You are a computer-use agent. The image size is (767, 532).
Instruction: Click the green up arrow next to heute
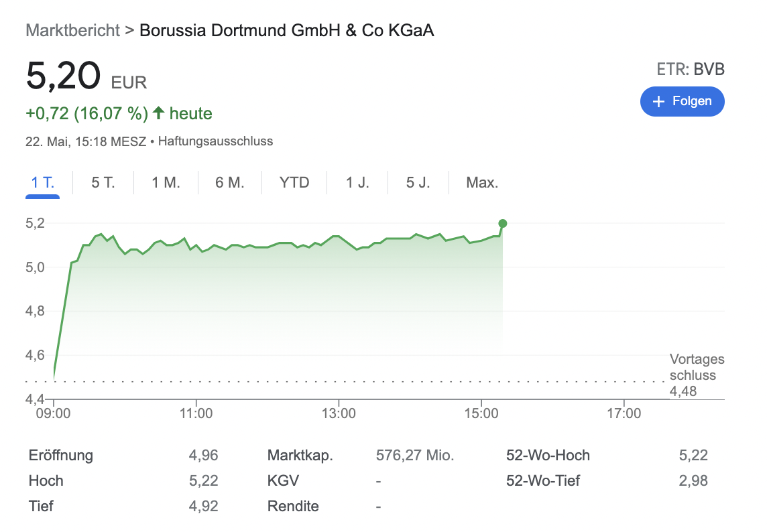pos(158,113)
